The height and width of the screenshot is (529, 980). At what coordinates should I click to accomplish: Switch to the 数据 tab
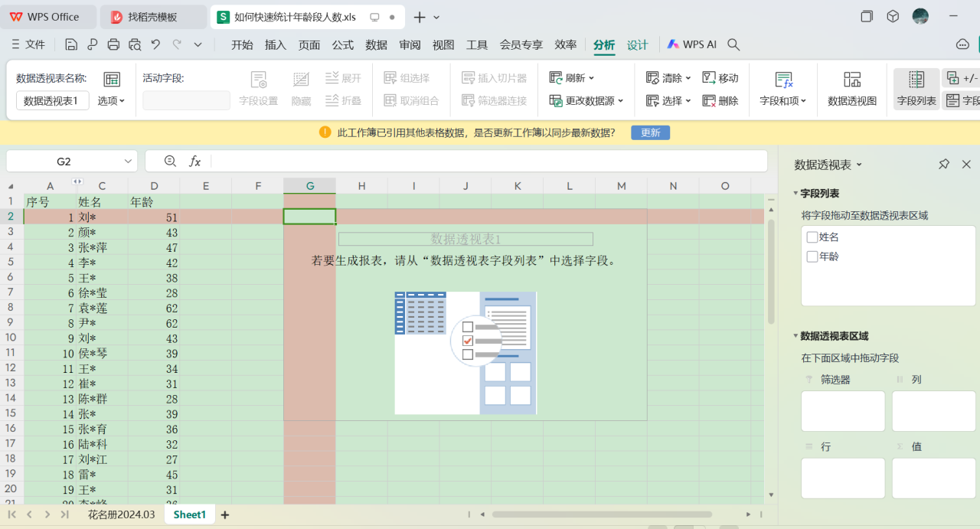(377, 44)
